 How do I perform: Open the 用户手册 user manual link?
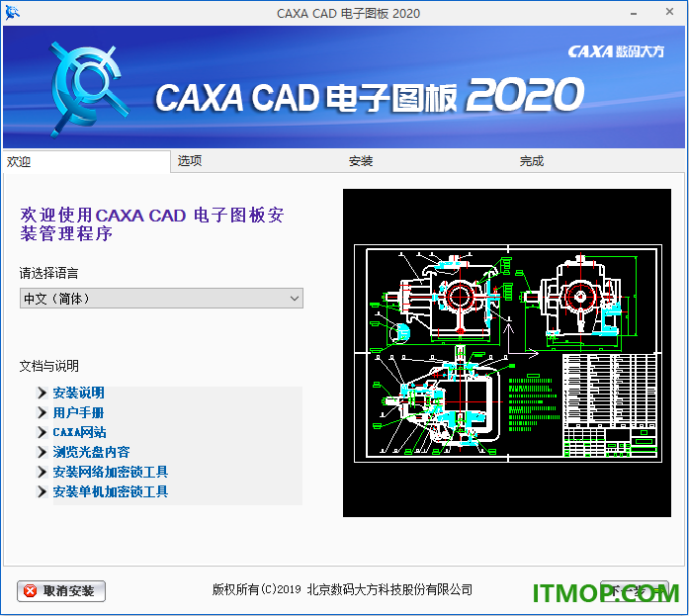coord(78,412)
